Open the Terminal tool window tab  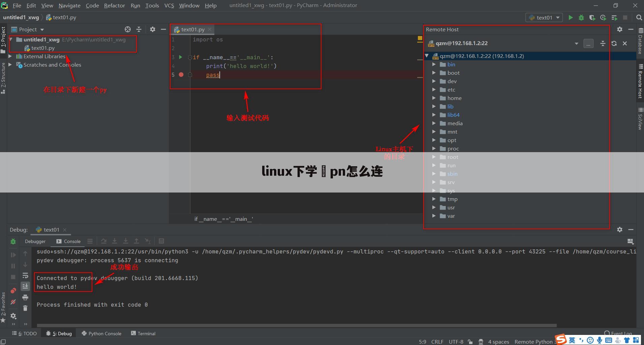click(143, 334)
